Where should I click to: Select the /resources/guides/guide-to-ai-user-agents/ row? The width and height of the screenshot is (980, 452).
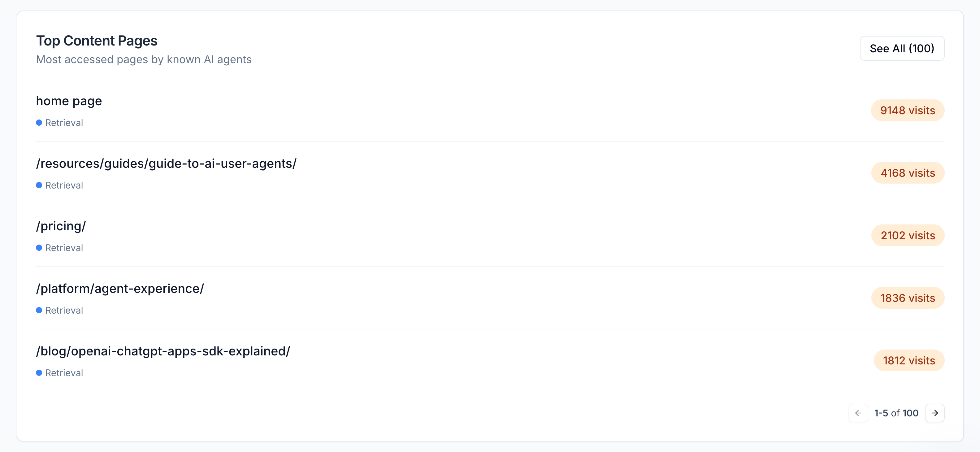[166, 163]
